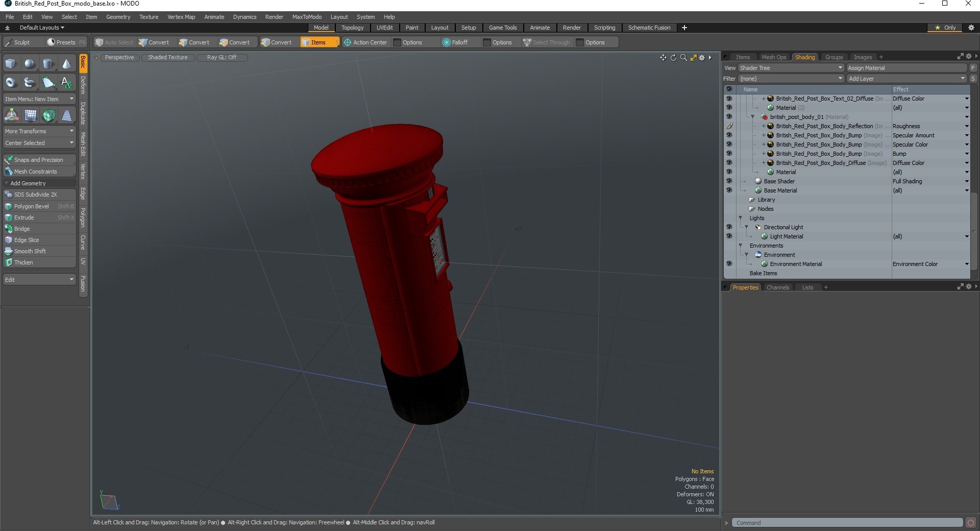Viewport: 980px width, 531px height.
Task: Click the Snaps and Precision icon
Action: pyautogui.click(x=9, y=160)
